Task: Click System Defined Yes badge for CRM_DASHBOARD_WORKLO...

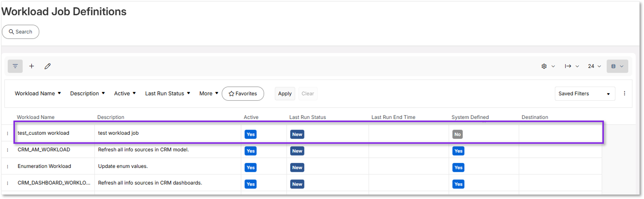Action: pyautogui.click(x=458, y=184)
